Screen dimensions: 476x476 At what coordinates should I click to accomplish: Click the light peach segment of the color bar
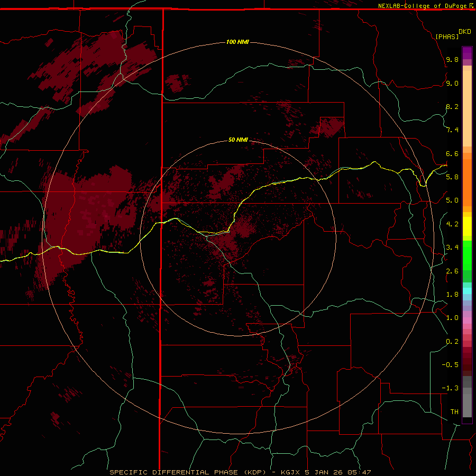click(x=467, y=108)
